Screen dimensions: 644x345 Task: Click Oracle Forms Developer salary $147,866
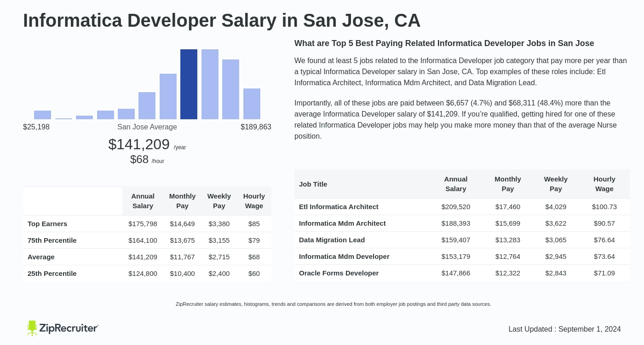point(456,273)
